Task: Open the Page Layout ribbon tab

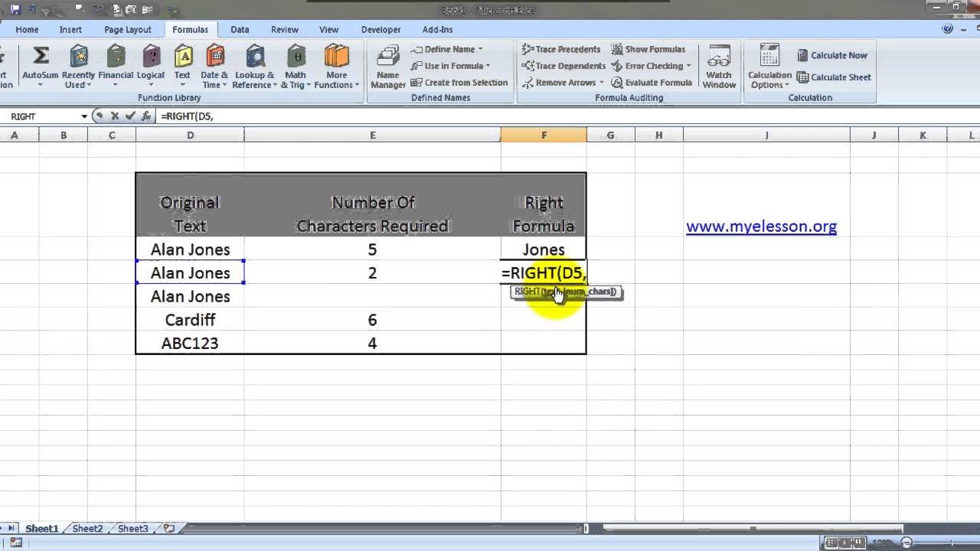Action: pyautogui.click(x=128, y=30)
